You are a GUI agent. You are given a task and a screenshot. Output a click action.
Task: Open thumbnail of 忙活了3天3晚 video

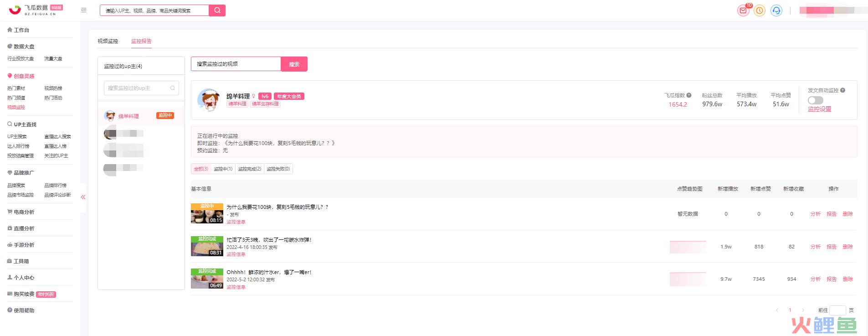[207, 246]
